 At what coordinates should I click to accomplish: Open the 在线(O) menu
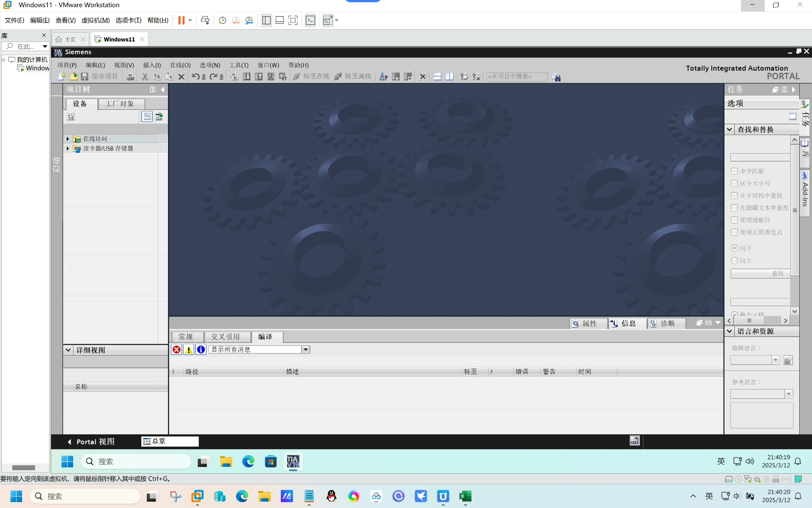point(180,65)
